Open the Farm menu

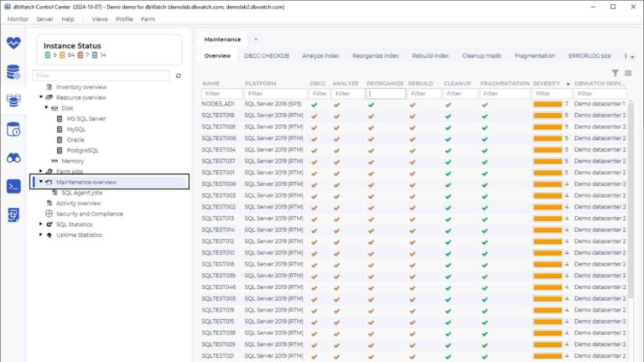pos(148,19)
